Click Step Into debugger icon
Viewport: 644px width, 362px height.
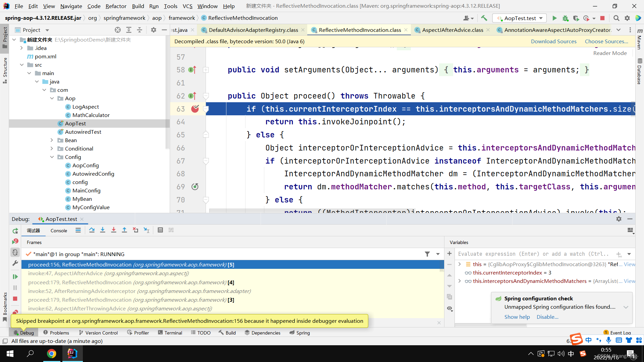point(103,230)
